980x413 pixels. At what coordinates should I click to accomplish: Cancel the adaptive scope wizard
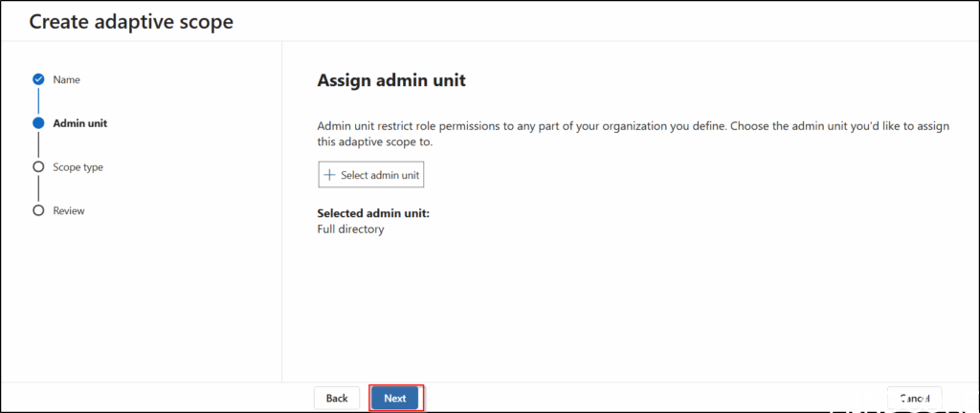click(x=914, y=398)
